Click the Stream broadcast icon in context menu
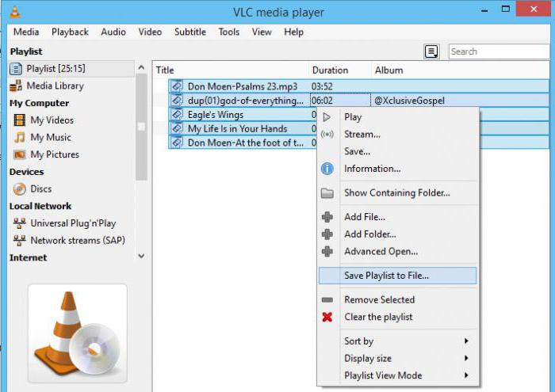Image resolution: width=555 pixels, height=392 pixels. pos(327,135)
